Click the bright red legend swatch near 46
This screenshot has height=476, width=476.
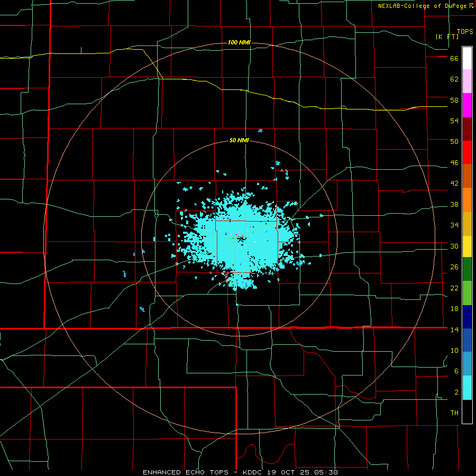(x=467, y=152)
